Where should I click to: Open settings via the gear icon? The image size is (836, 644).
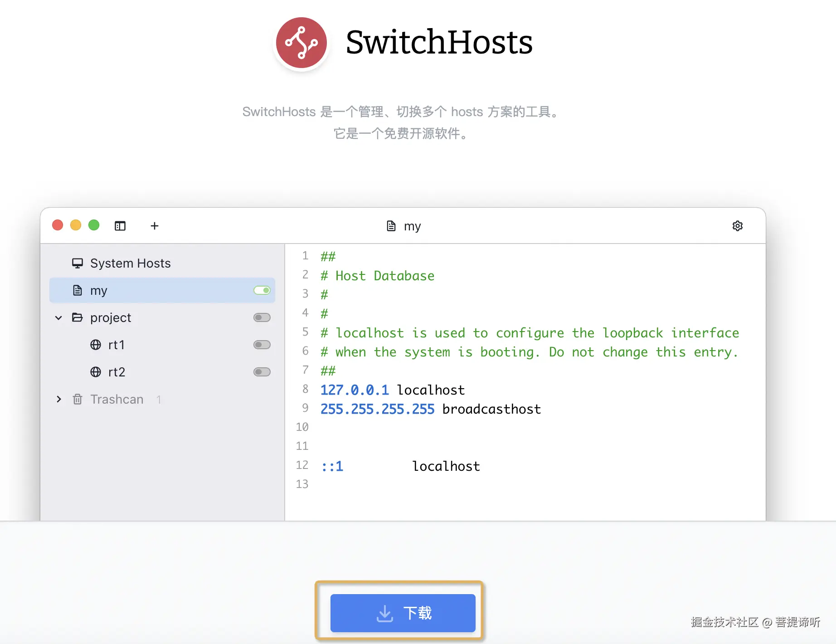[738, 226]
